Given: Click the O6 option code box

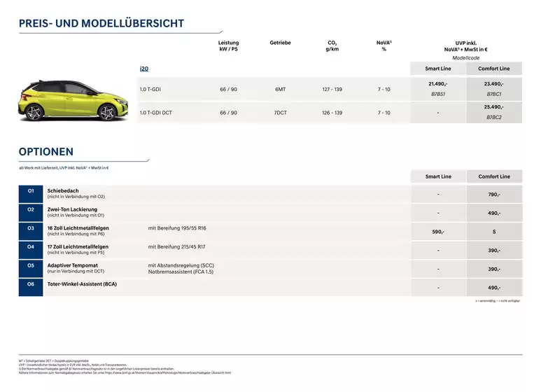Looking at the screenshot, I should 31,288.
